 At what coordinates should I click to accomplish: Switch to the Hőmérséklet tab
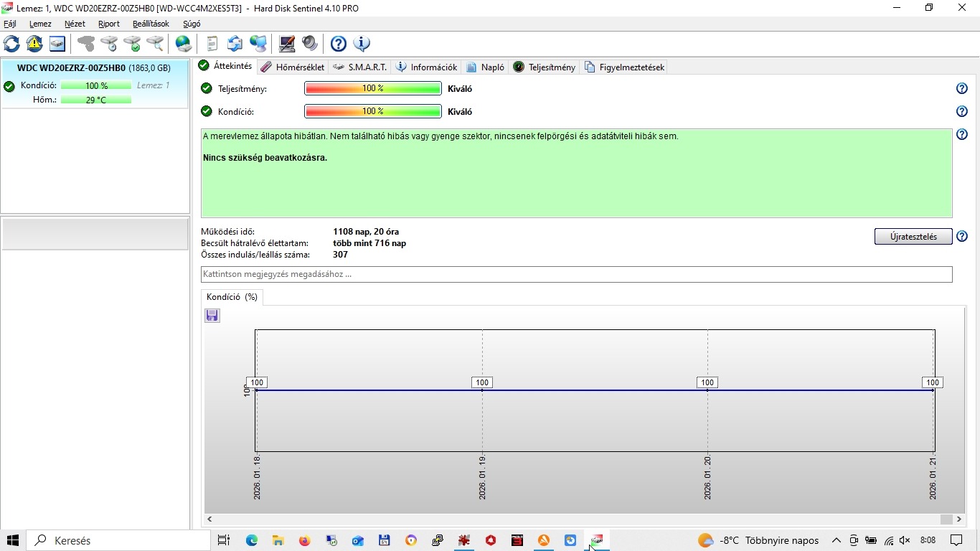click(292, 67)
